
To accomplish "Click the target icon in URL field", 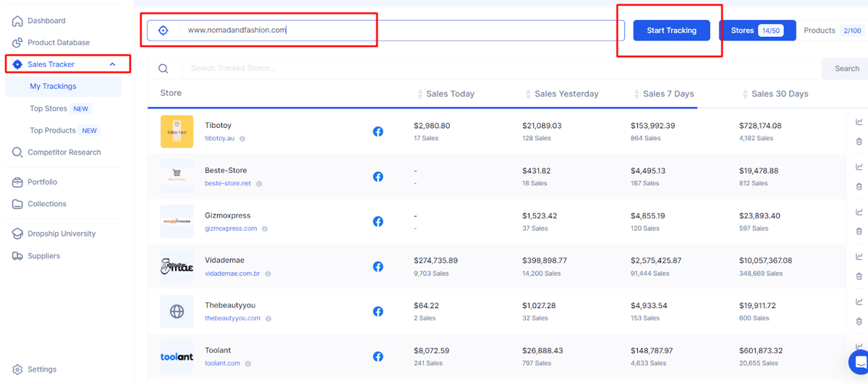I will click(x=163, y=30).
